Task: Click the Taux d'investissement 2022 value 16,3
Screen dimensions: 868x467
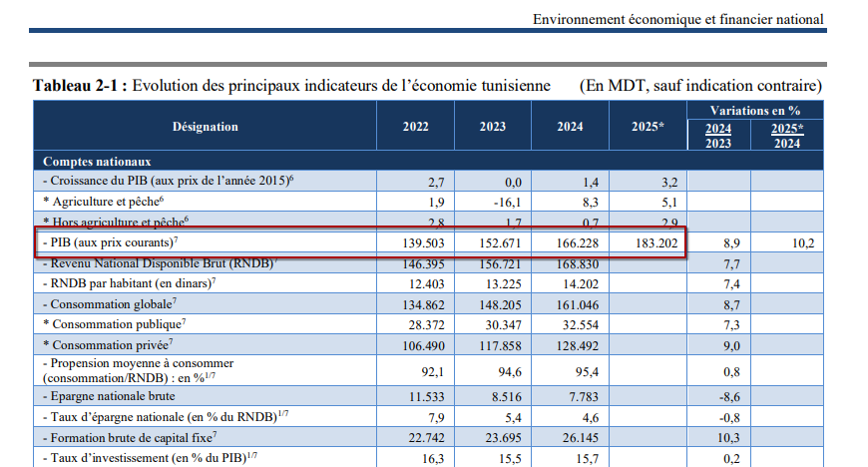Action: pyautogui.click(x=428, y=458)
